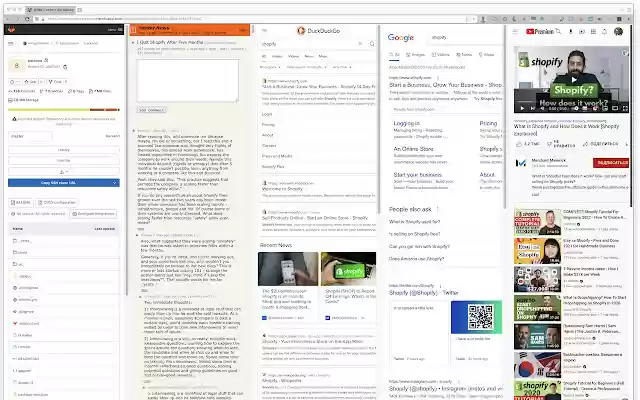The width and height of the screenshot is (640, 400).
Task: Click the Hacker News comment text area
Action: [x=187, y=80]
